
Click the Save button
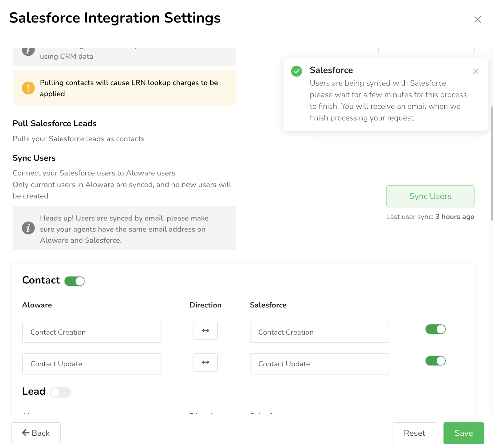[x=464, y=433]
